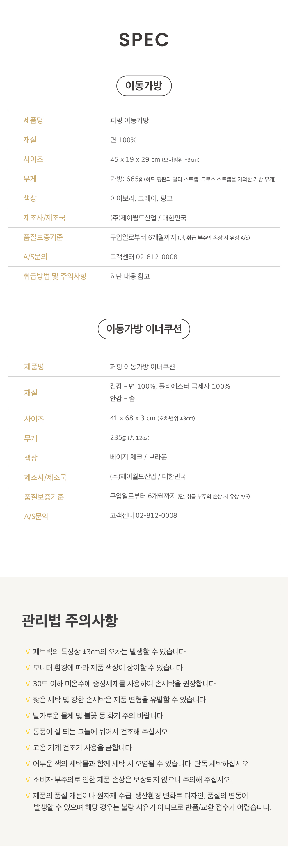
Task: Click the 이동가방 pill label
Action: (x=144, y=86)
